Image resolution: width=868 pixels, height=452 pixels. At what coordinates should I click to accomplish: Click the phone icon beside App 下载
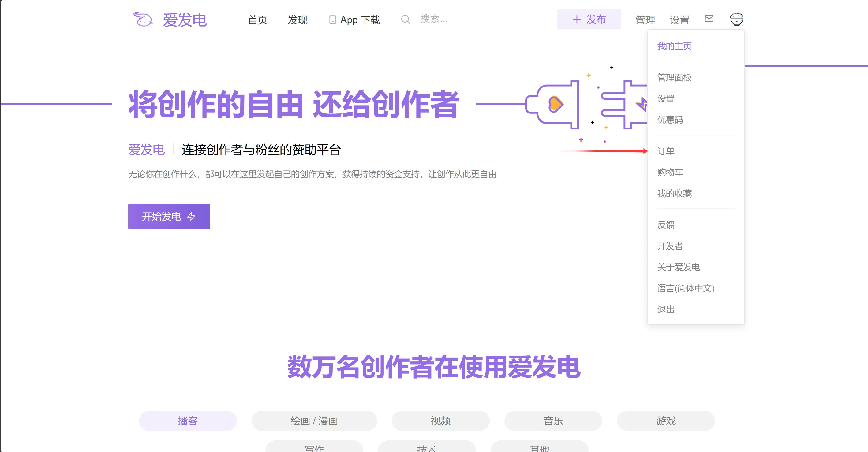333,20
